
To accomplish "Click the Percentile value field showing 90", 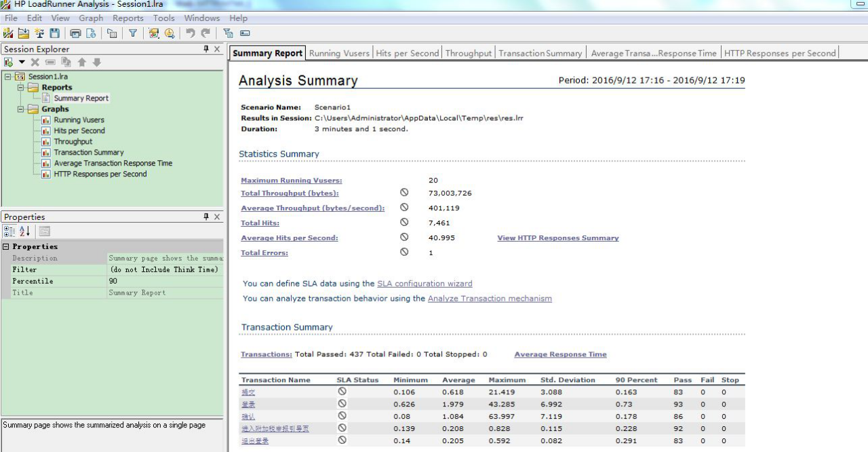I will click(165, 281).
